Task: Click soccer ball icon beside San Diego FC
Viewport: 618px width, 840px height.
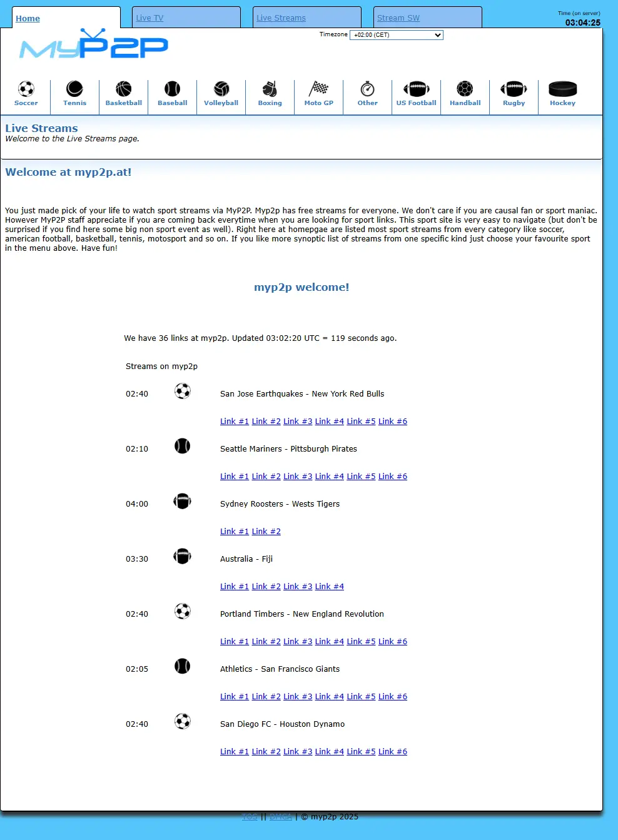Action: pyautogui.click(x=183, y=722)
